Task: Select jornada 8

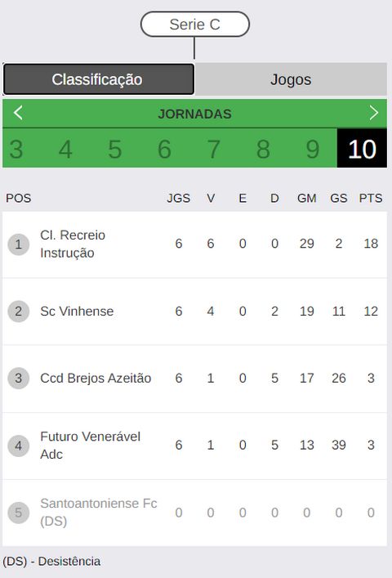Action: click(x=263, y=149)
